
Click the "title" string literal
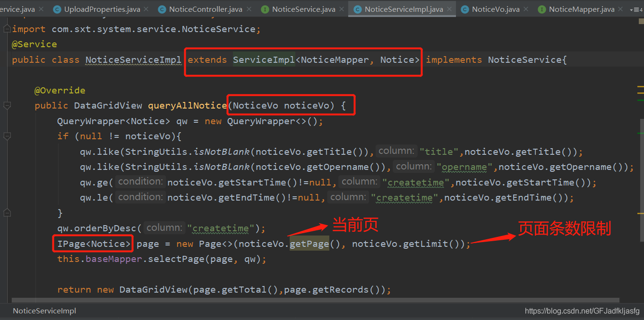pyautogui.click(x=439, y=152)
